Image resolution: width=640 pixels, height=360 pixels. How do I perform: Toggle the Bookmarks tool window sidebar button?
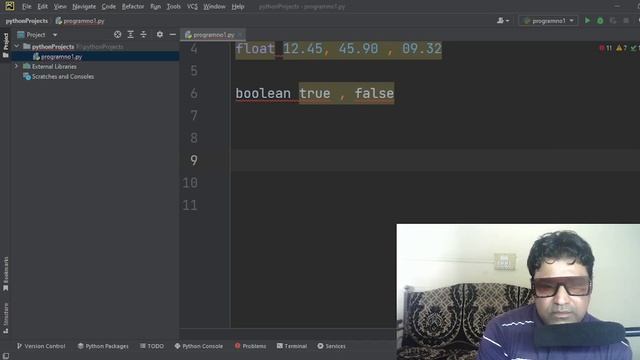pyautogui.click(x=6, y=273)
